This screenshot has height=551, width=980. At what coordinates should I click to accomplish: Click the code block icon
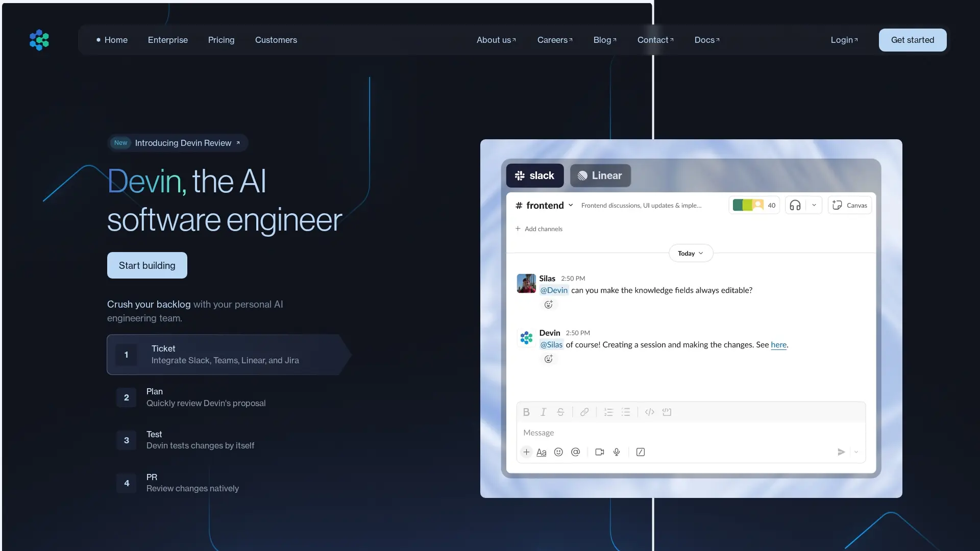coord(667,412)
